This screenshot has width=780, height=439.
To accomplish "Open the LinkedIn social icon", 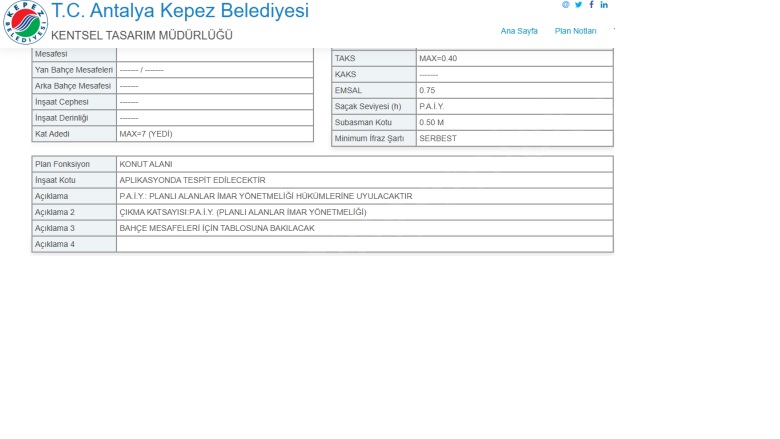I will 604,5.
